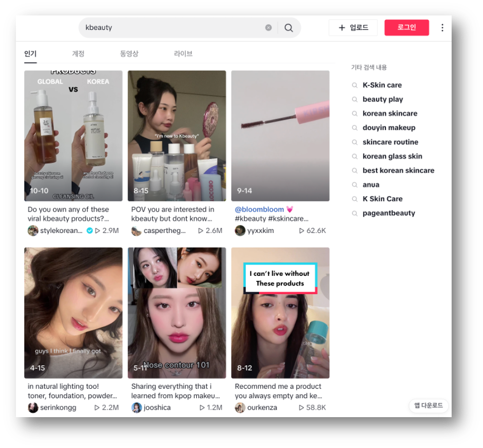Click the 58.8K play count on ourkenza video
The height and width of the screenshot is (448, 483).
[312, 408]
